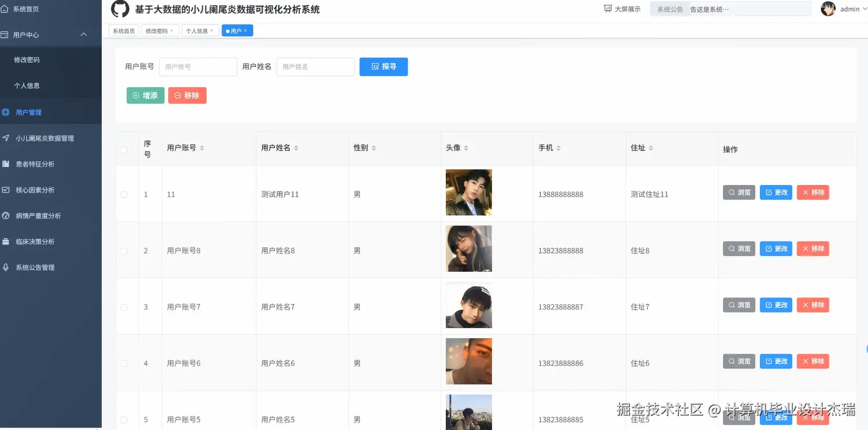Click the 临床决策分析 briefcase icon
This screenshot has width=868, height=430.
(x=6, y=241)
